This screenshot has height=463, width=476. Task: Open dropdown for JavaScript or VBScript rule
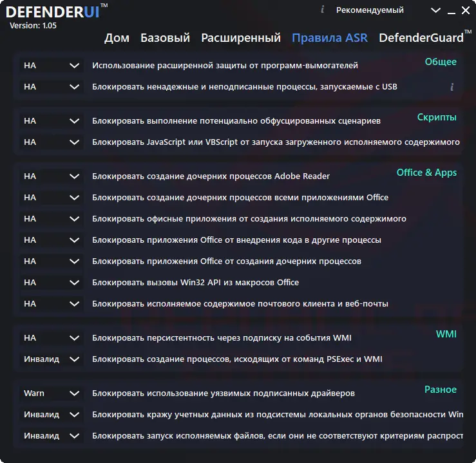(x=52, y=142)
